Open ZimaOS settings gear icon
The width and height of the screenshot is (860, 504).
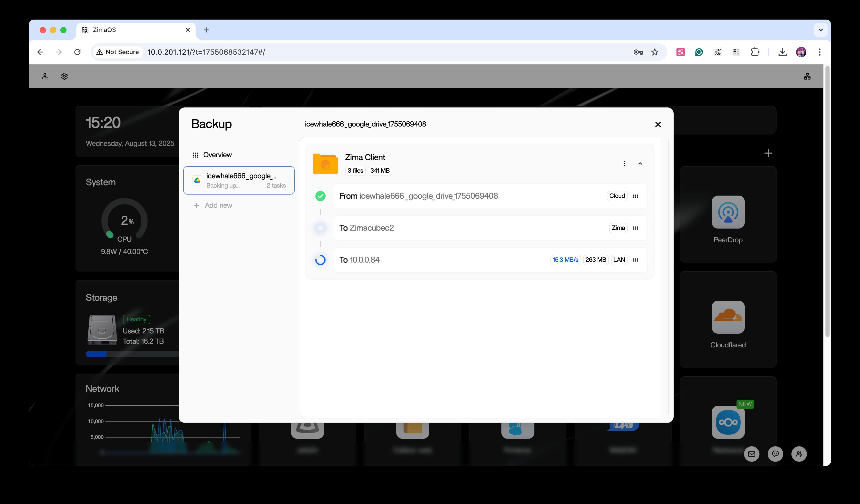64,76
